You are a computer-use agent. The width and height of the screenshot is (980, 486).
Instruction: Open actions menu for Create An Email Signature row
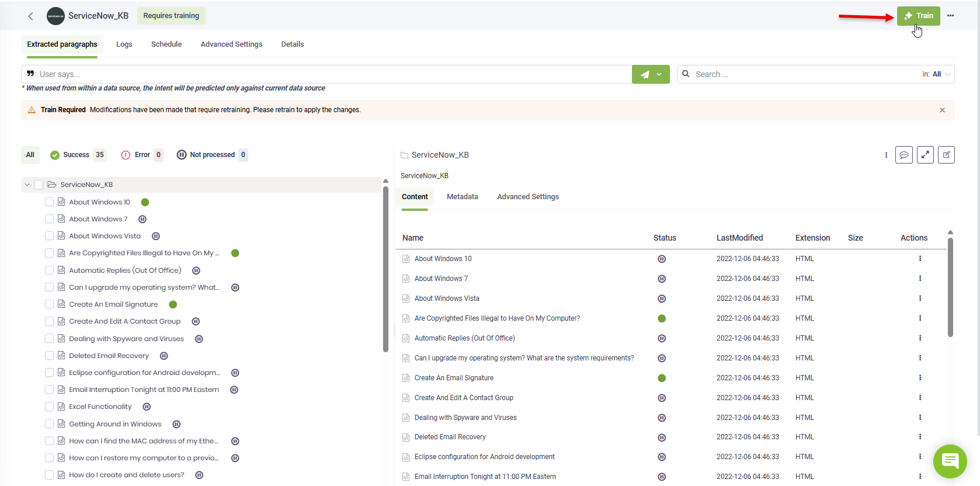(920, 378)
